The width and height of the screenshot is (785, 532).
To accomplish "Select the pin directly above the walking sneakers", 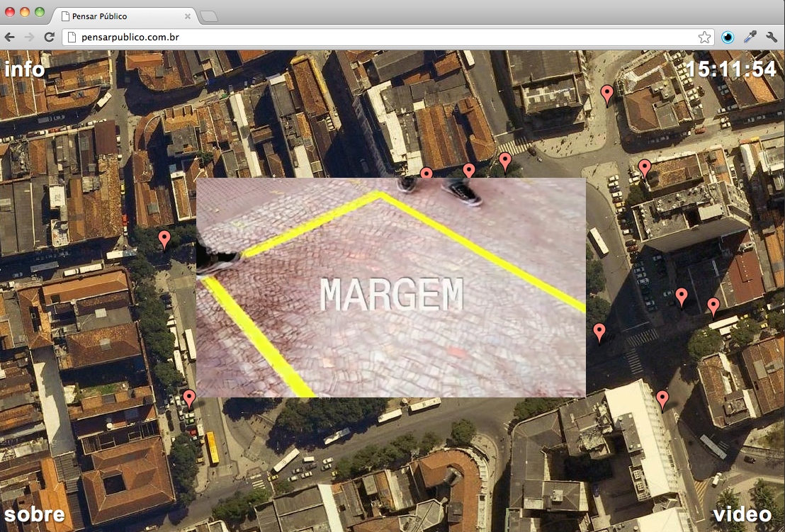I will pos(468,171).
